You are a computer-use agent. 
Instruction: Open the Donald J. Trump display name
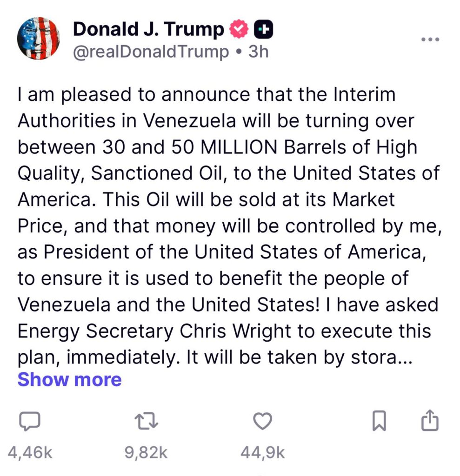click(149, 29)
